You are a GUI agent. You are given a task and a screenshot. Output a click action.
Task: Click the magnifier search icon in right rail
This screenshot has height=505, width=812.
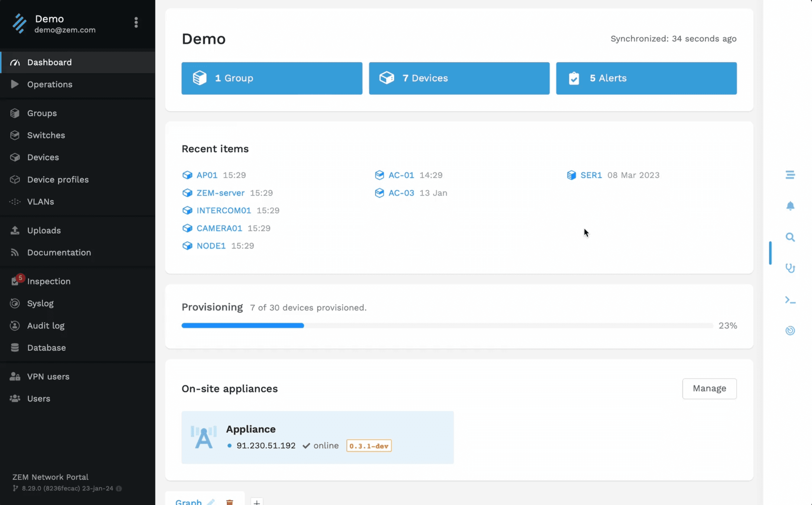(790, 237)
